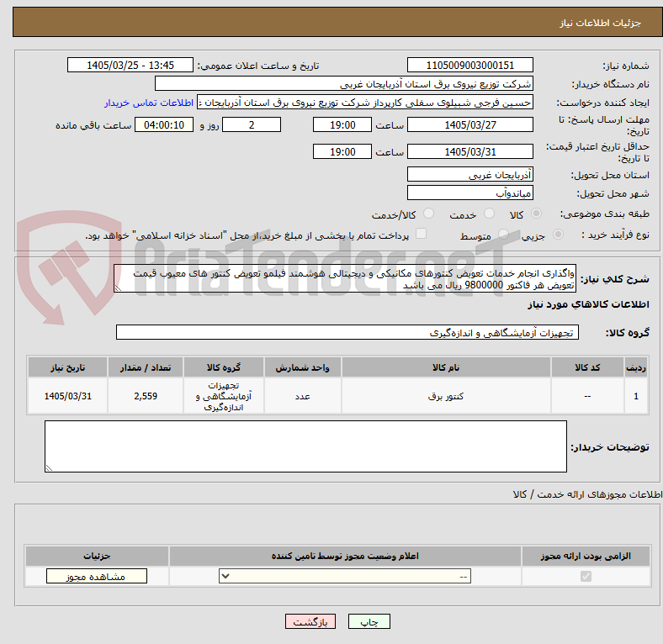Screen dimensions: 663x644
Task: Open the اطلاعات تماس خریدار link
Action: pos(149,103)
